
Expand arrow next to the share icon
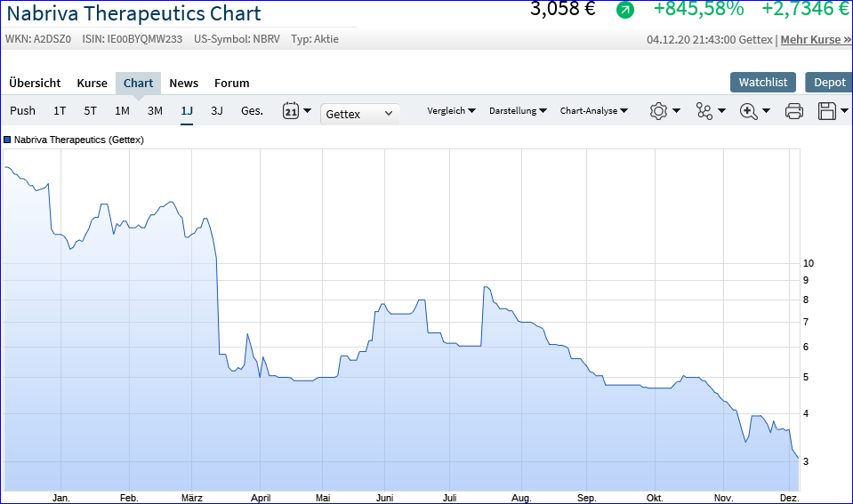pyautogui.click(x=721, y=111)
